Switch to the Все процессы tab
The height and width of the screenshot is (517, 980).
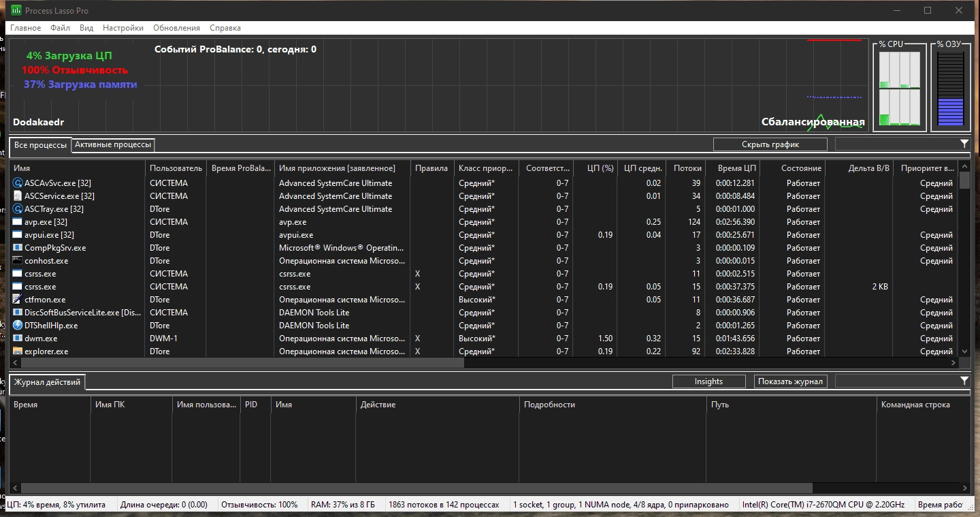click(41, 145)
